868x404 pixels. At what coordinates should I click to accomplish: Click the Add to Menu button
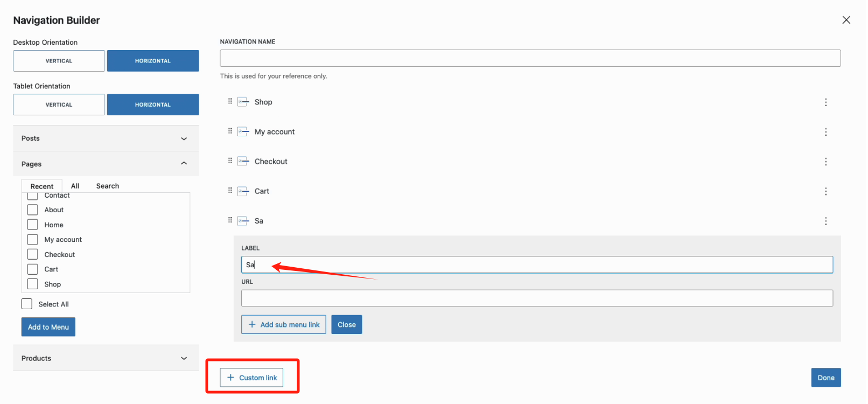tap(48, 327)
